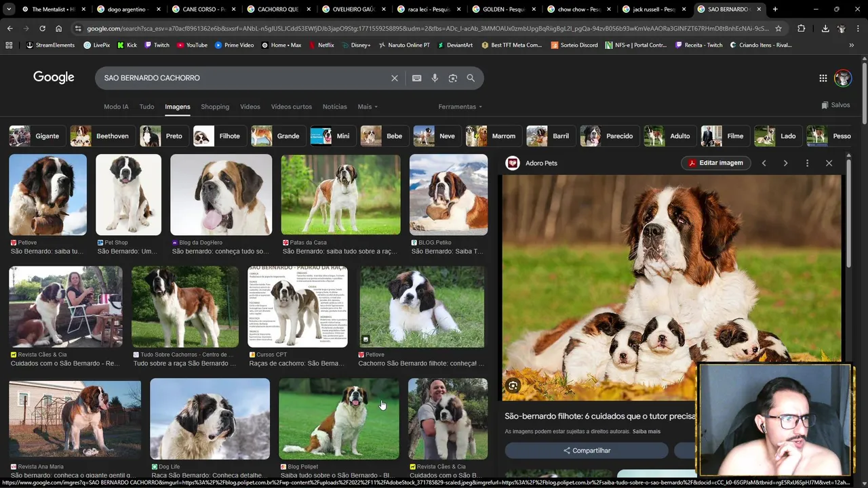The height and width of the screenshot is (488, 868).
Task: Open the Google apps grid icon
Action: pyautogui.click(x=823, y=78)
